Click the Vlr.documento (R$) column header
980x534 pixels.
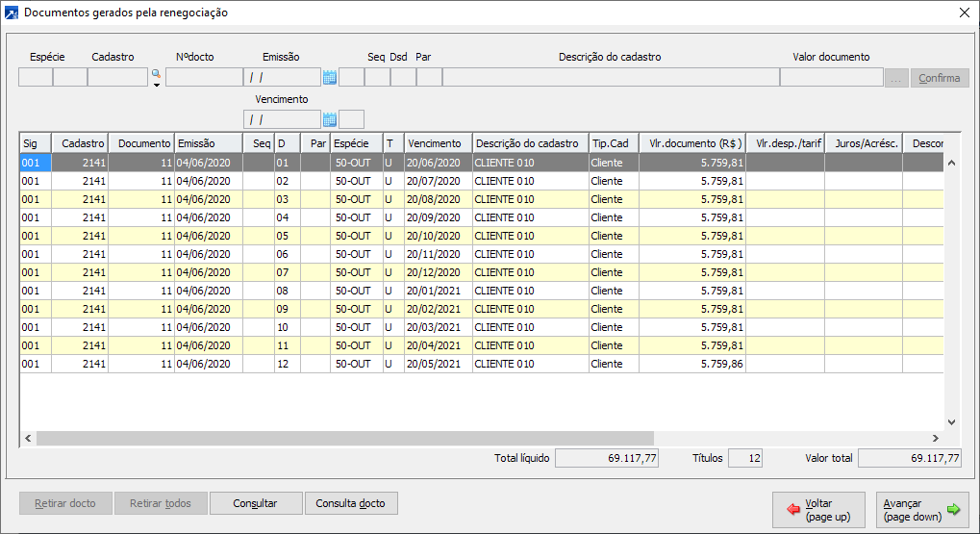691,143
